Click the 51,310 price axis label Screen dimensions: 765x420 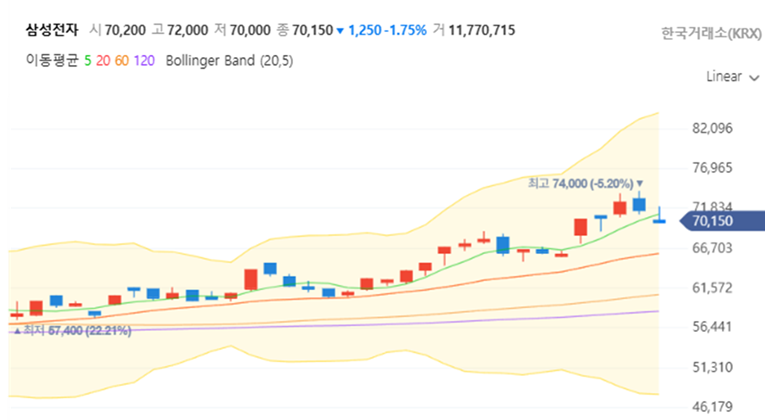(712, 367)
